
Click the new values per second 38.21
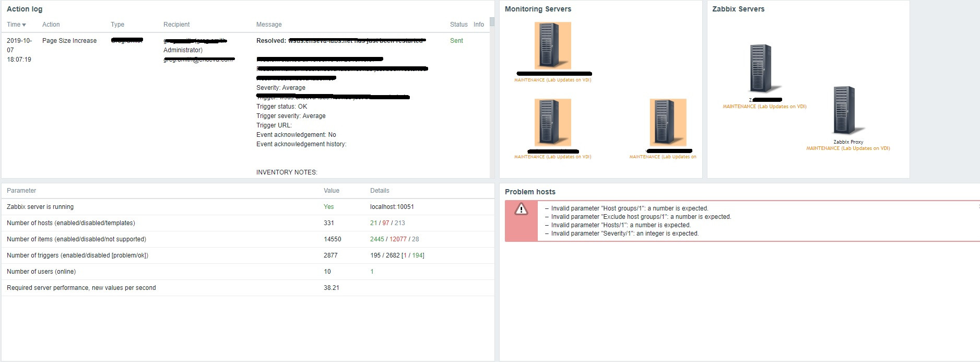tap(332, 288)
